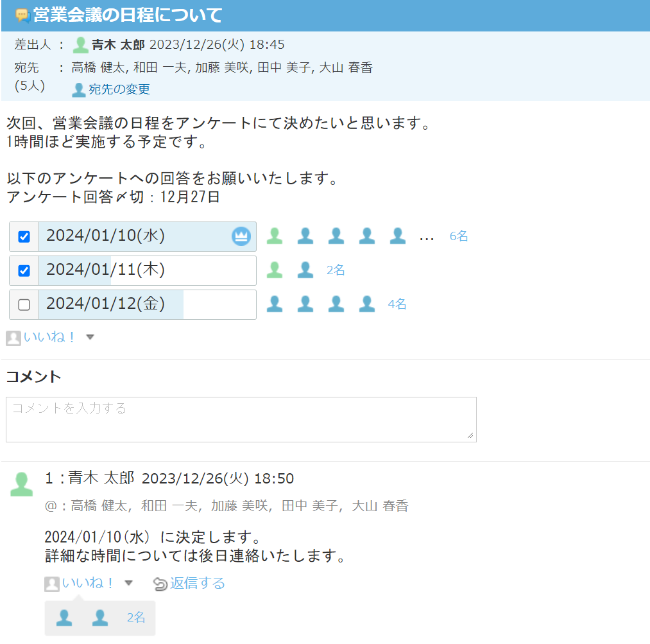Viewport: 650px width, 644px height.
Task: Click the green respondent icon for 2024/01/10
Action: (275, 236)
